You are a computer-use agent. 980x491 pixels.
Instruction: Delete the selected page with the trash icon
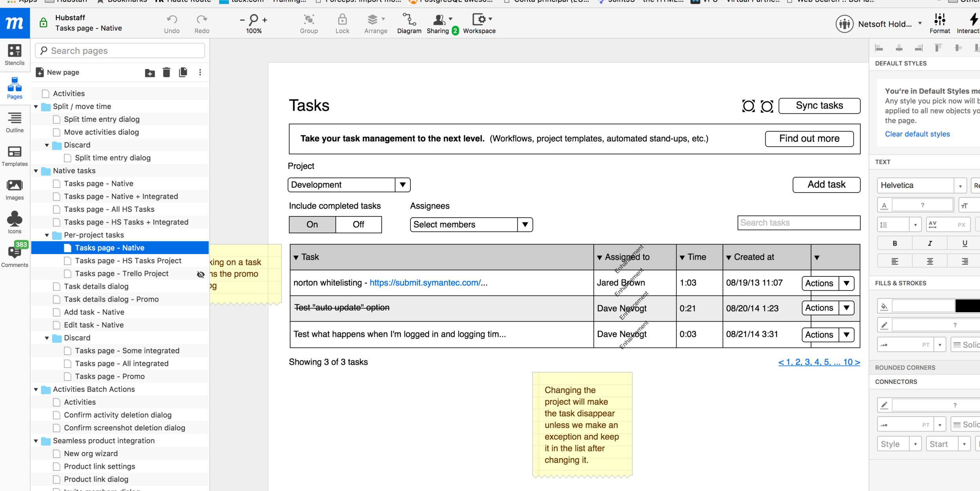pyautogui.click(x=166, y=72)
